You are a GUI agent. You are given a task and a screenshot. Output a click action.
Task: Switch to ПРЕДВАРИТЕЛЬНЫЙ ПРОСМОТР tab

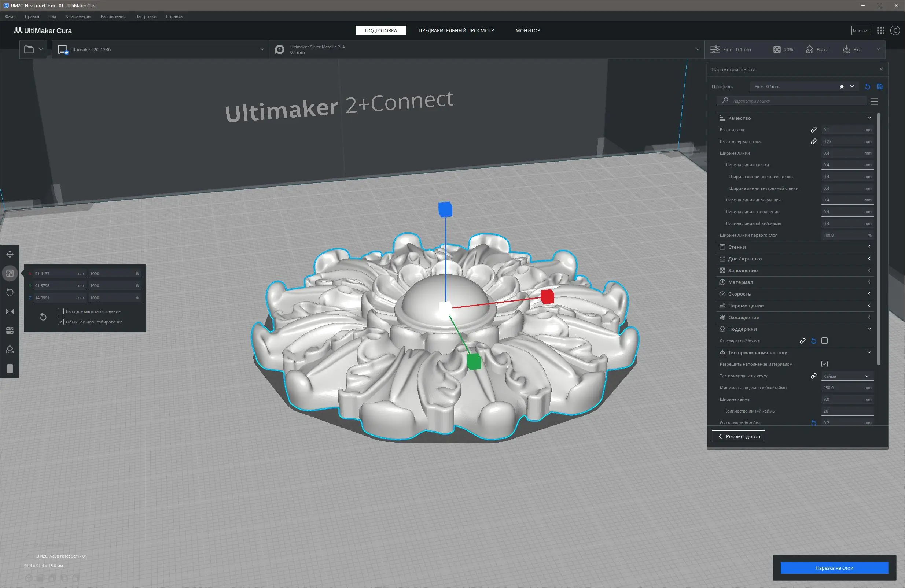(x=456, y=30)
